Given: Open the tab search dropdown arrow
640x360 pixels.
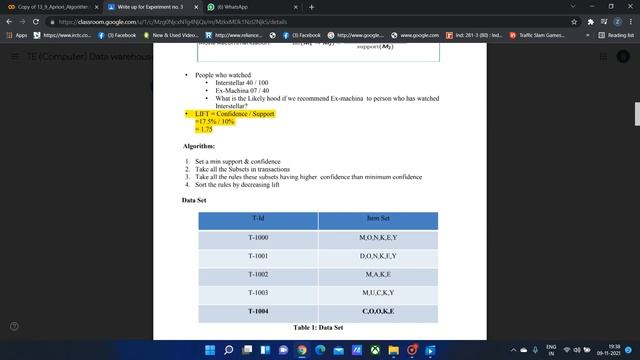Looking at the screenshot, I should (573, 7).
